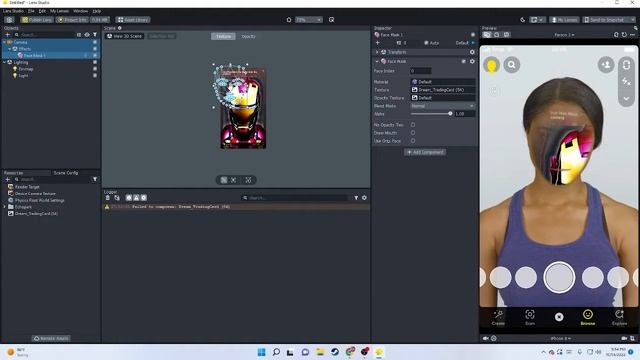Toggle the Camera object enabled checkbox
The image size is (640, 360).
[95, 42]
